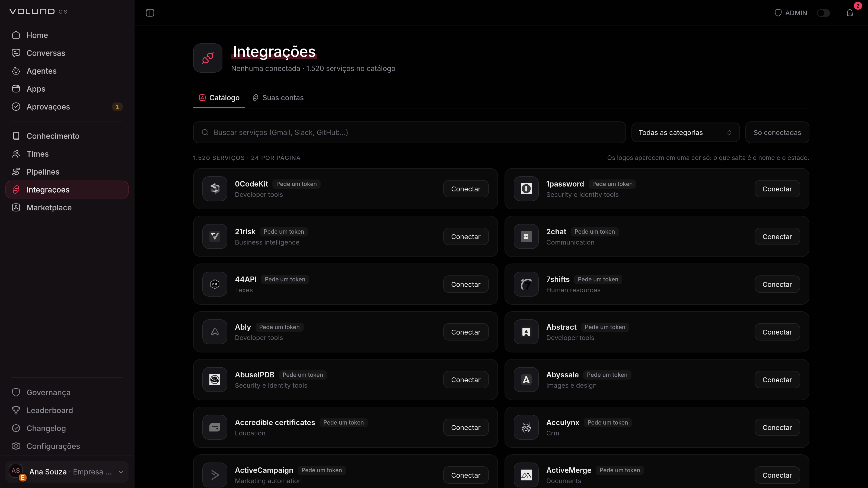The height and width of the screenshot is (488, 868).
Task: Click the Marketplace icon
Action: coord(16,207)
